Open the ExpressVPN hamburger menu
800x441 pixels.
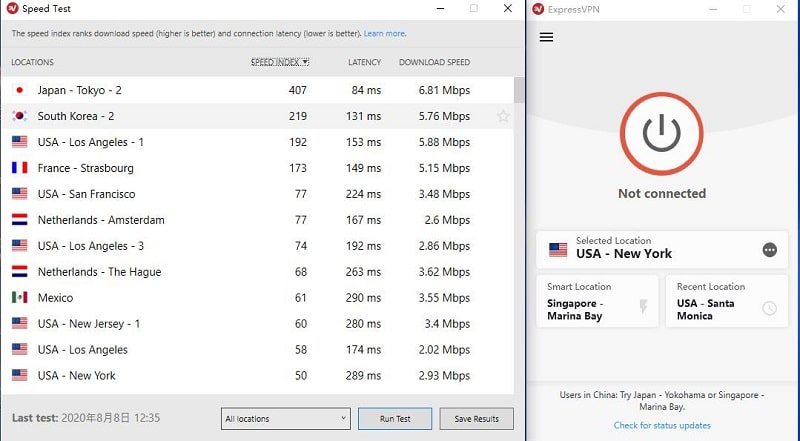click(x=546, y=37)
